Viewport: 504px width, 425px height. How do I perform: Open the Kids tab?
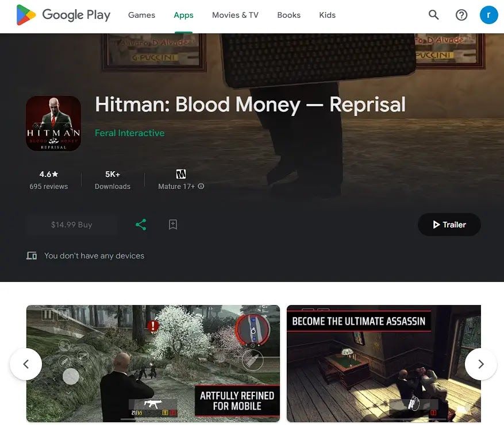(x=327, y=15)
